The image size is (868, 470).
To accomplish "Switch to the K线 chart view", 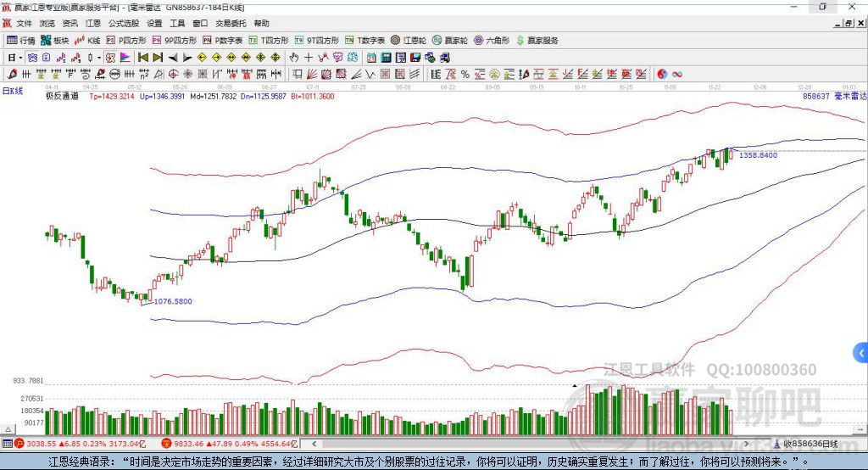I will [87, 41].
